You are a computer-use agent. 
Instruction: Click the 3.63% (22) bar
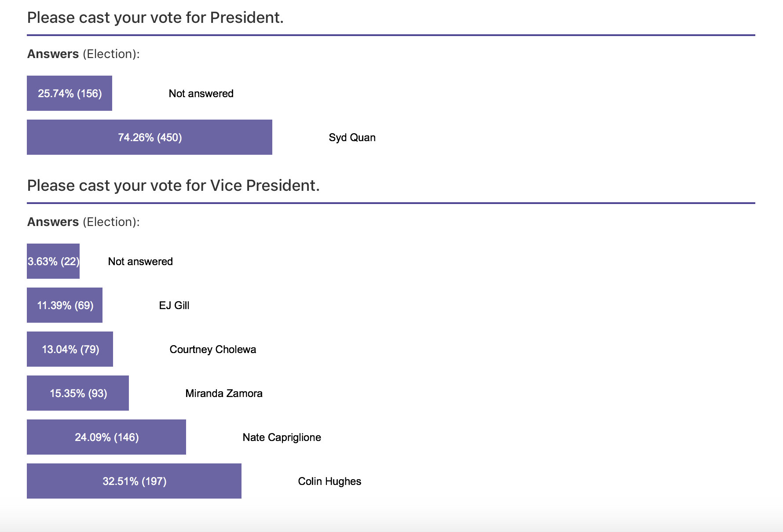[53, 261]
